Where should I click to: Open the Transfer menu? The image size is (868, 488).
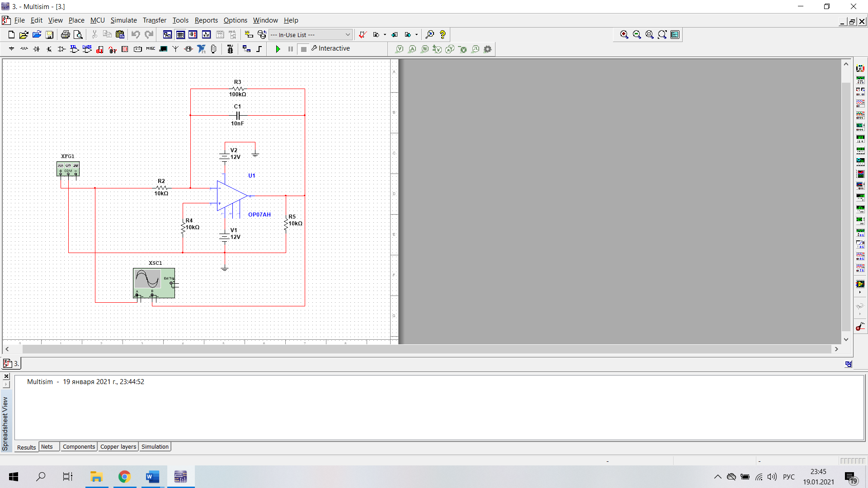click(x=155, y=20)
